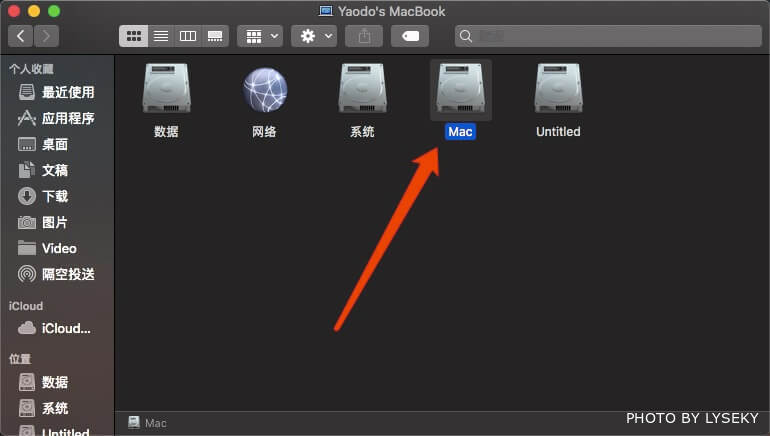Click the 个人收藏 section header

31,69
